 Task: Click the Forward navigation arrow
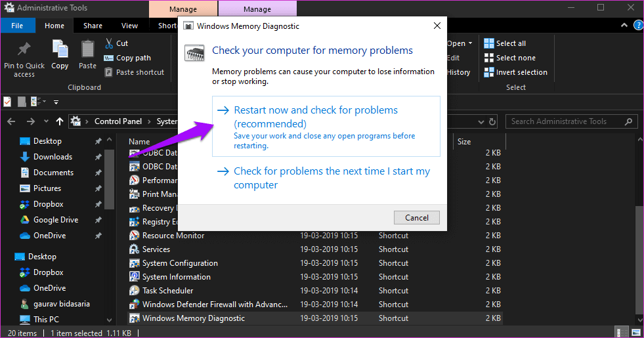[30, 121]
